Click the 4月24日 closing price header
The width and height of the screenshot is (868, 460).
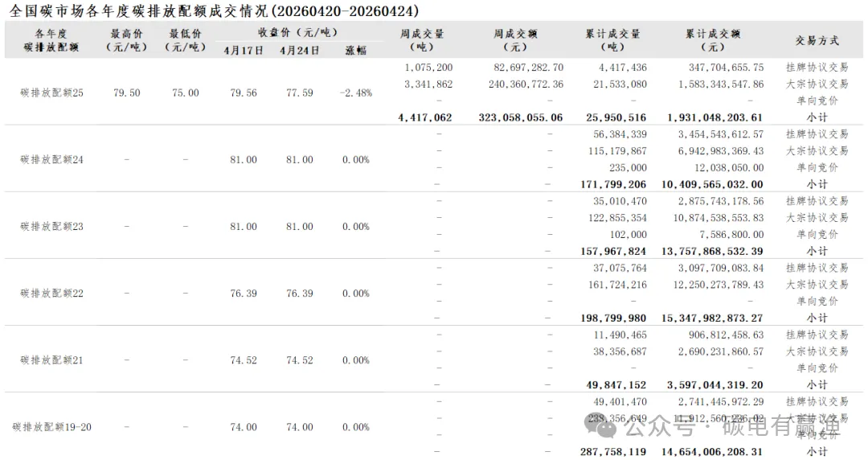point(300,50)
